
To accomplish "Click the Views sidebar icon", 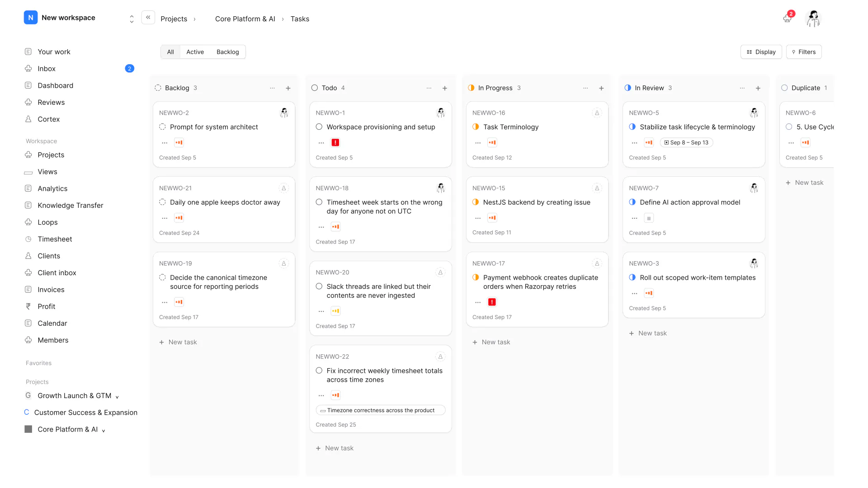I will [28, 172].
